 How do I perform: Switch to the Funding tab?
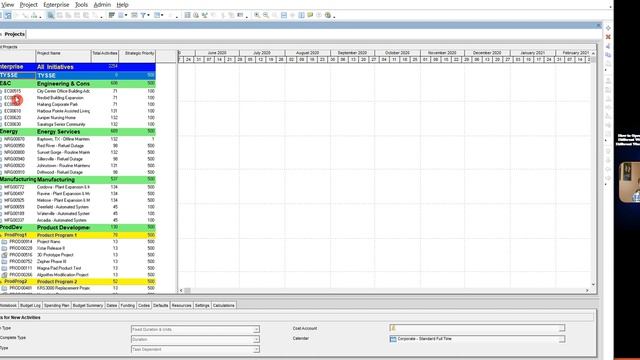[x=127, y=305]
